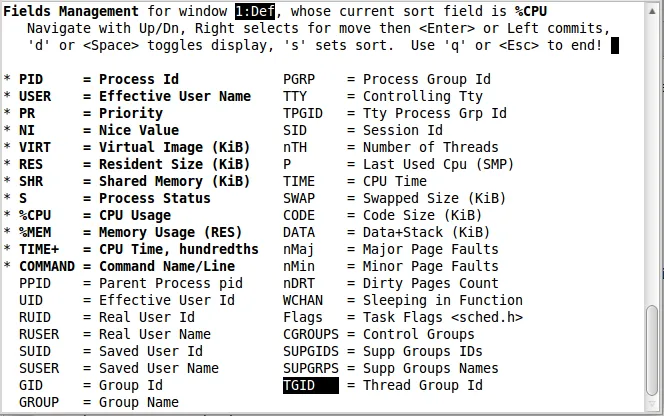
Task: Click the block cursor after the help text
Action: click(x=614, y=45)
